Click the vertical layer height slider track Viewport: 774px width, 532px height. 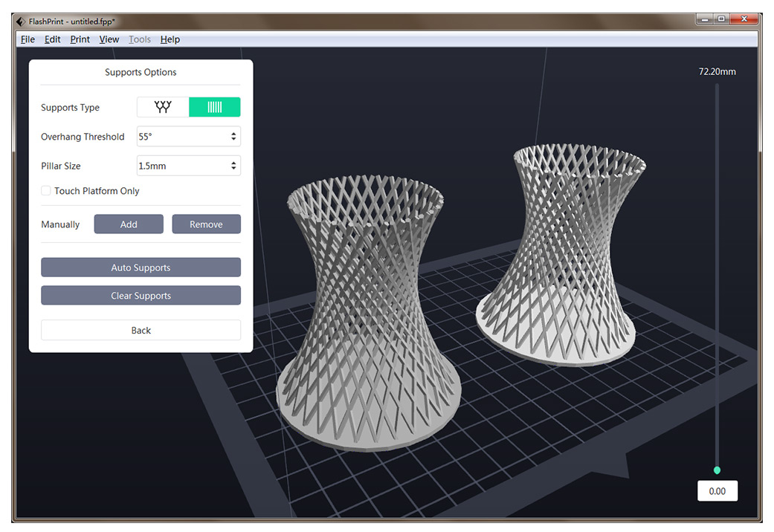[x=717, y=276]
